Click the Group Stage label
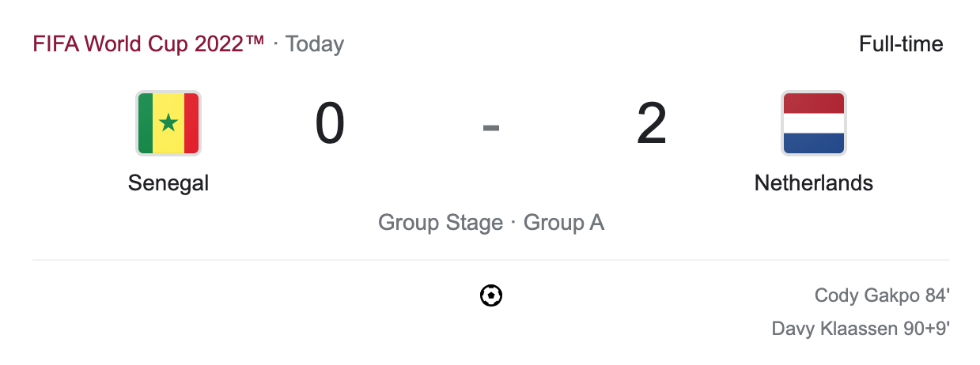The height and width of the screenshot is (365, 980). [x=441, y=223]
